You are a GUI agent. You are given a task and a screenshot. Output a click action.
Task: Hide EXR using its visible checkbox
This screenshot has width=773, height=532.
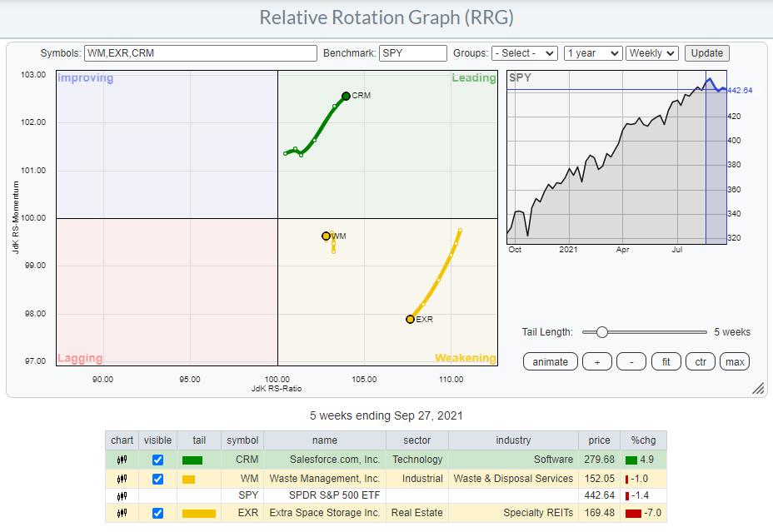click(x=157, y=514)
